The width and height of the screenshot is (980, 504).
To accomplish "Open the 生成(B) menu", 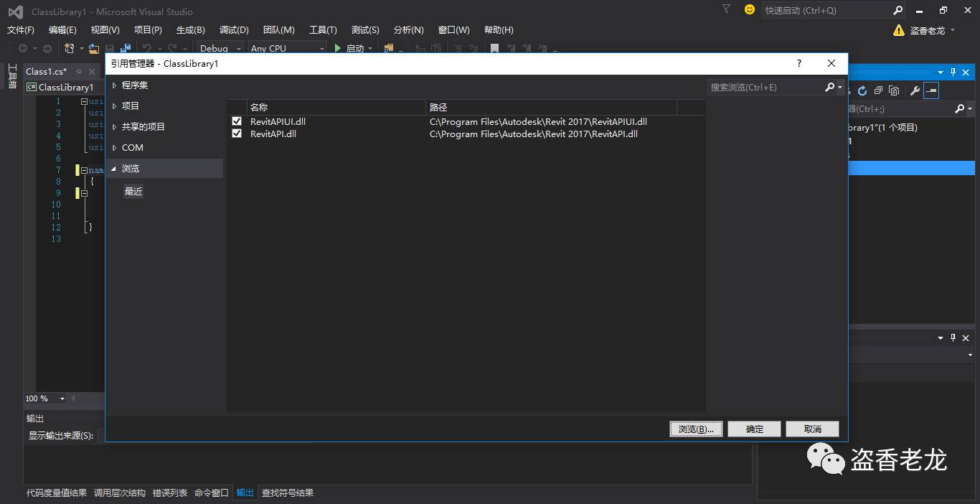I will (x=191, y=30).
